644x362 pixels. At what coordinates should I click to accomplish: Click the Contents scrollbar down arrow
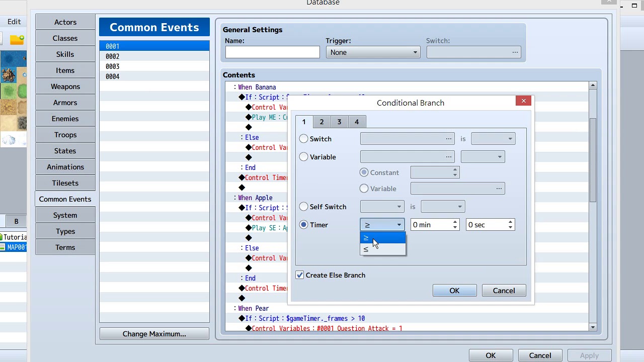(x=593, y=327)
